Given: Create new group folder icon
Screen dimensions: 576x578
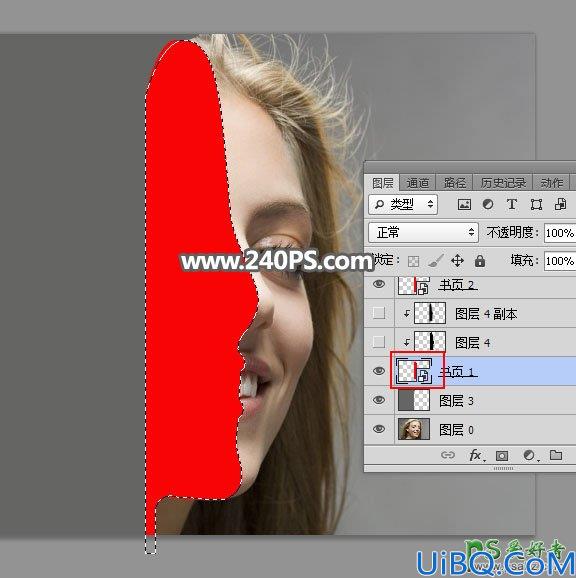Looking at the screenshot, I should (x=556, y=455).
